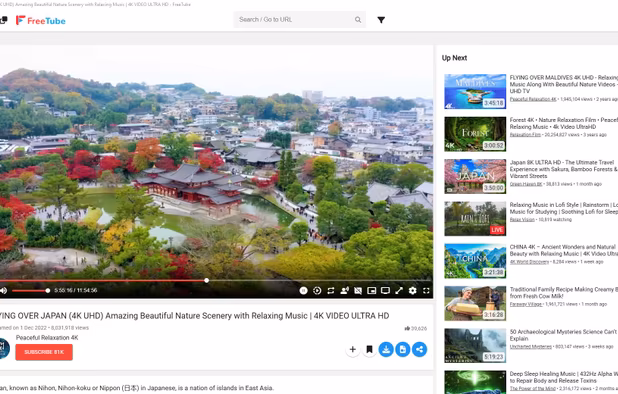Open the Deep Sleep Healing Music thumbnail
The width and height of the screenshot is (618, 394).
point(475,382)
